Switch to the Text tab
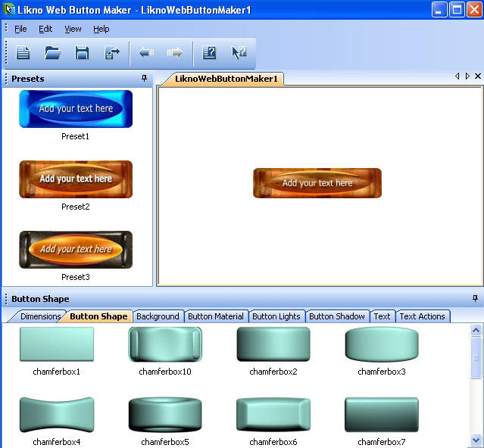 [383, 316]
